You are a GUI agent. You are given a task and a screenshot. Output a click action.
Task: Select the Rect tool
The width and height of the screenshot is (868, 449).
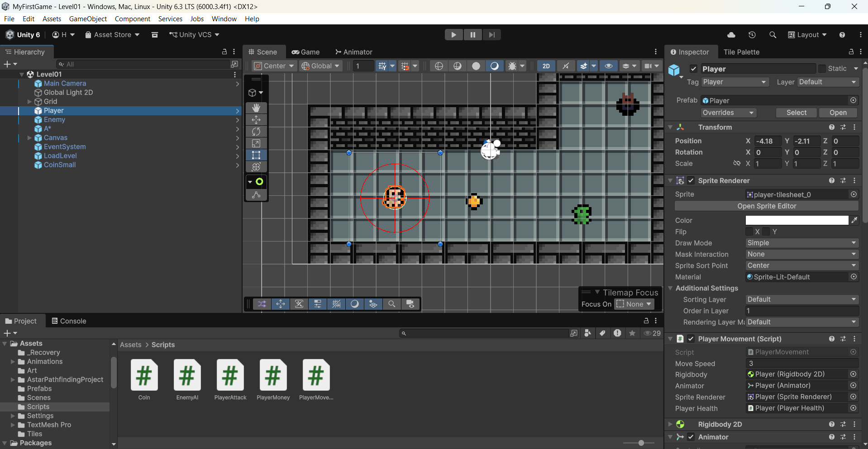pyautogui.click(x=256, y=155)
